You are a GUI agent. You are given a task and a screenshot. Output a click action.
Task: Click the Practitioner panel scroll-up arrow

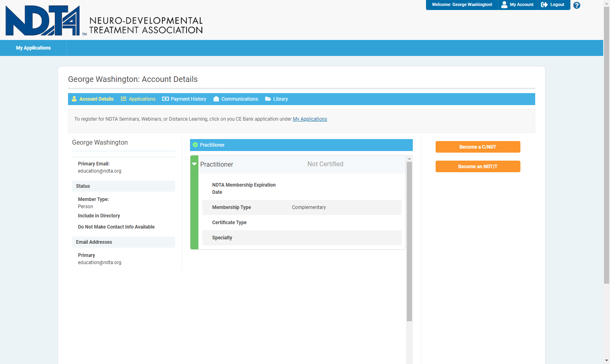tap(409, 159)
